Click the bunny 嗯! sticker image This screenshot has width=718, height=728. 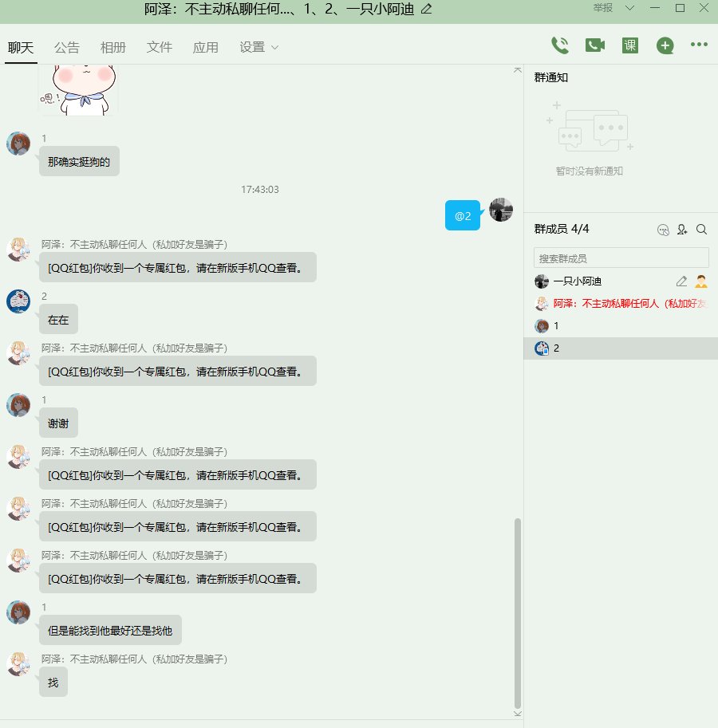point(78,90)
